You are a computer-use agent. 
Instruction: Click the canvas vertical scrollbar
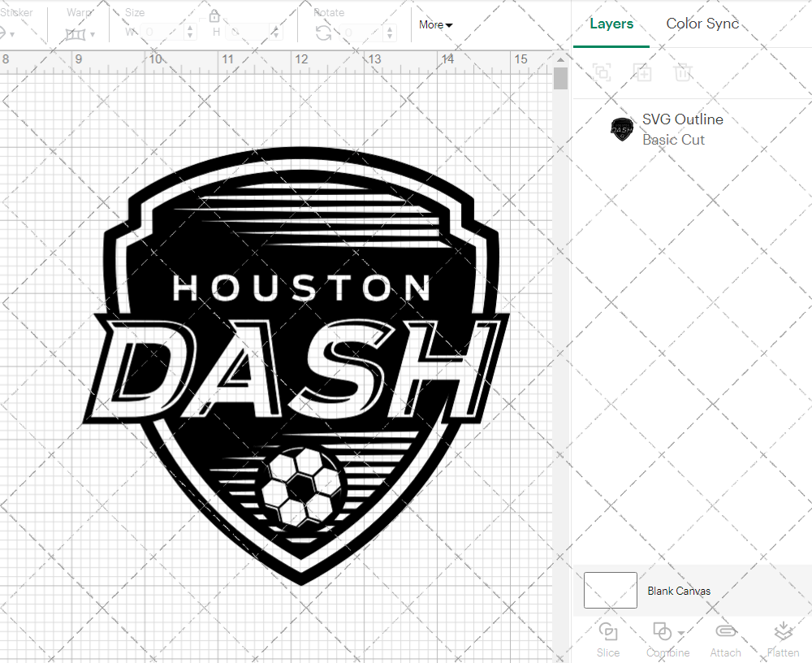pos(560,77)
